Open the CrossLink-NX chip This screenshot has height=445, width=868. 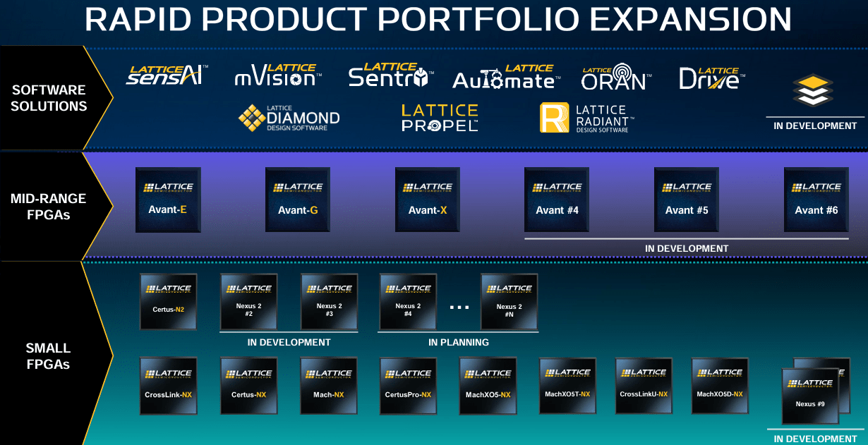click(168, 386)
